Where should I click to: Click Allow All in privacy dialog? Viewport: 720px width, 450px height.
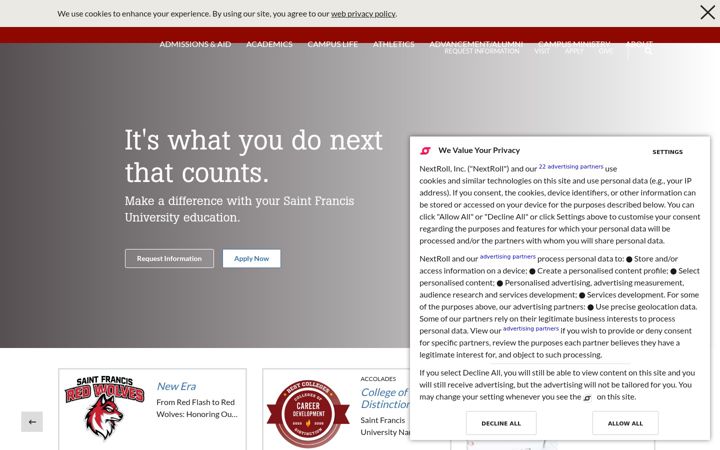tap(625, 423)
